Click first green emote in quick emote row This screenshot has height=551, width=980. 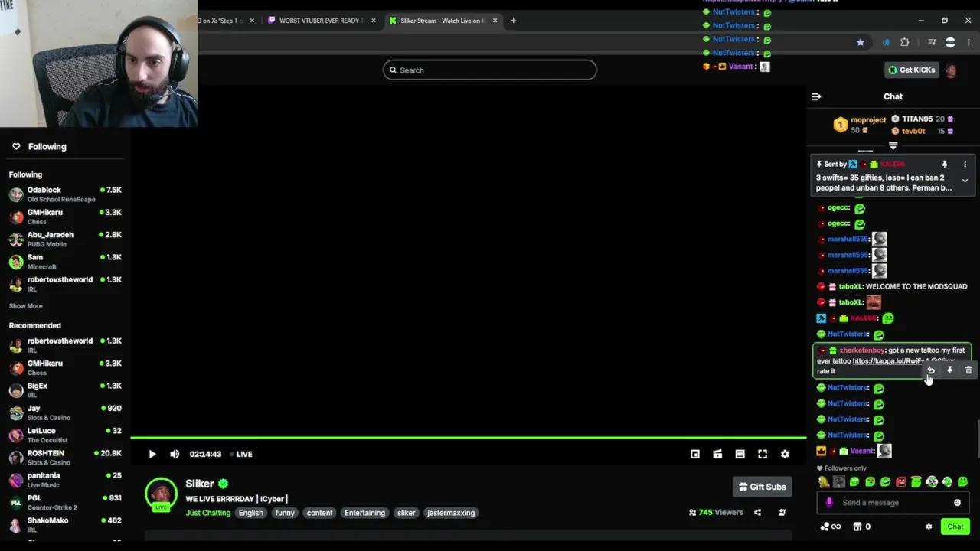pos(854,482)
